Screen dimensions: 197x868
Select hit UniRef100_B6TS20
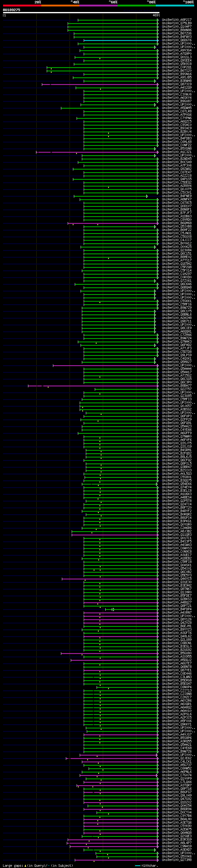pyautogui.click(x=177, y=71)
